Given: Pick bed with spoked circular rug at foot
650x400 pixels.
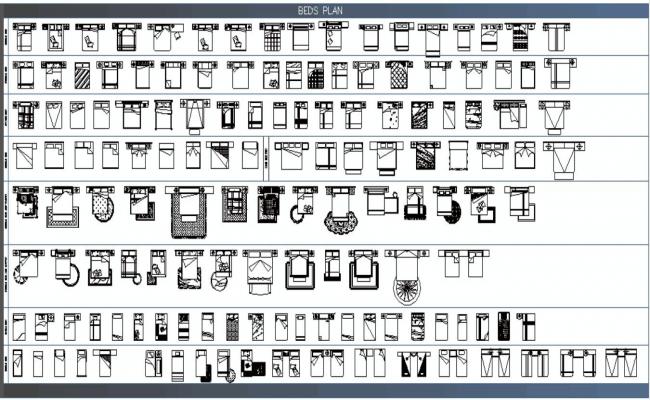Looking at the screenshot, I should (407, 276).
